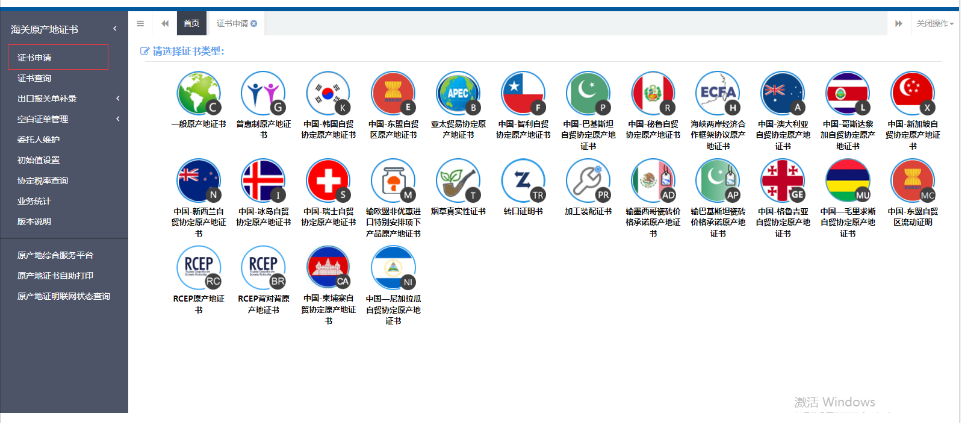Open 转口证明书 icon marked TR
961x423 pixels.
(523, 180)
